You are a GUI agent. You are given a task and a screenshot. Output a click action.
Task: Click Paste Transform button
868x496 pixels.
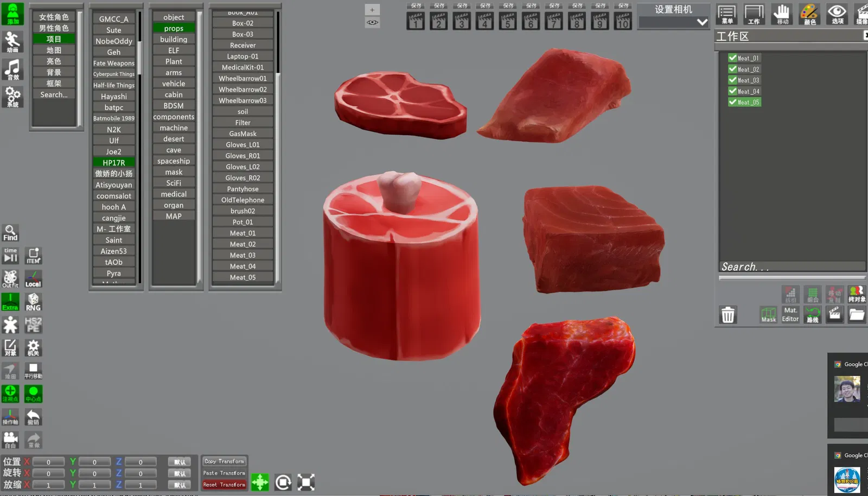click(224, 473)
